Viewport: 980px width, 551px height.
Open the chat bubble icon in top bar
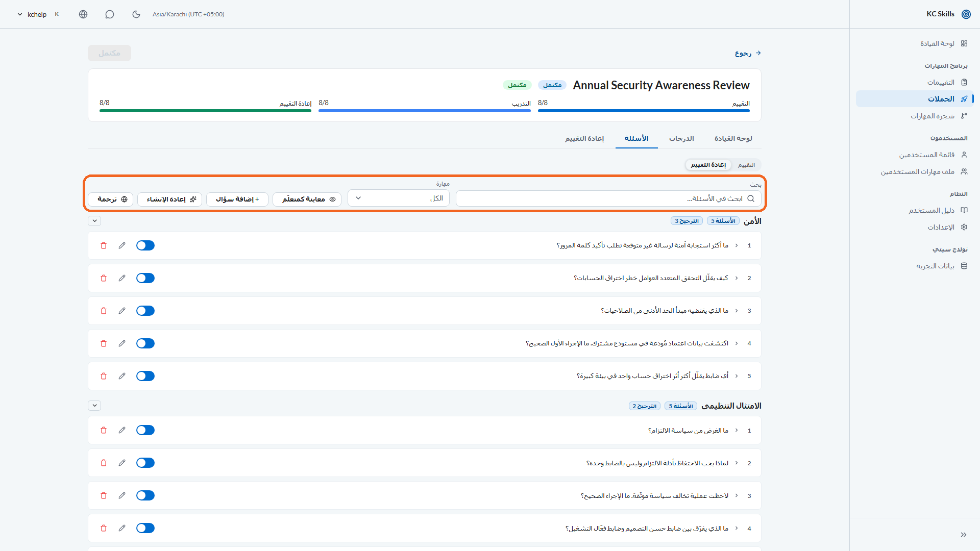(x=110, y=14)
